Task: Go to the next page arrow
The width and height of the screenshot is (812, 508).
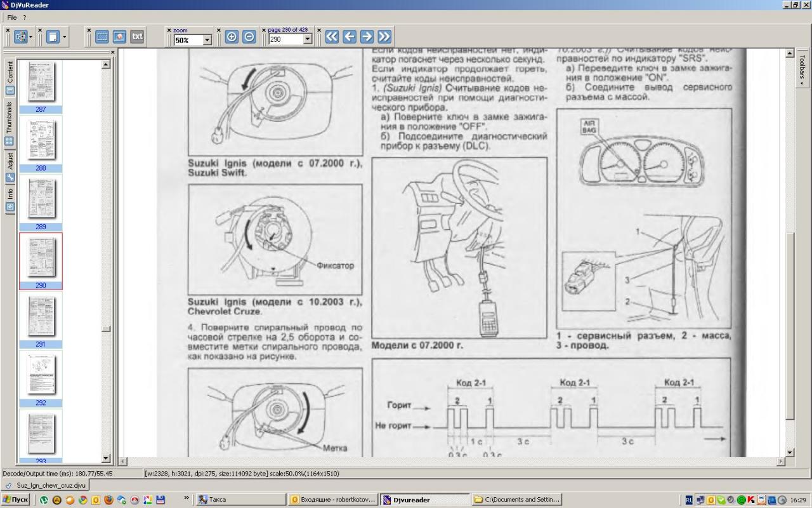Action: (367, 37)
